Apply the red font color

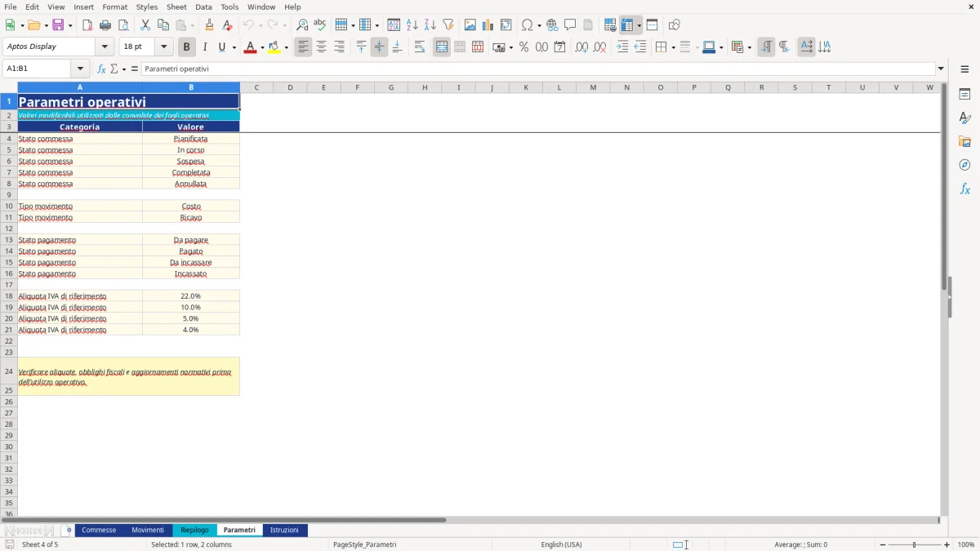pos(249,47)
